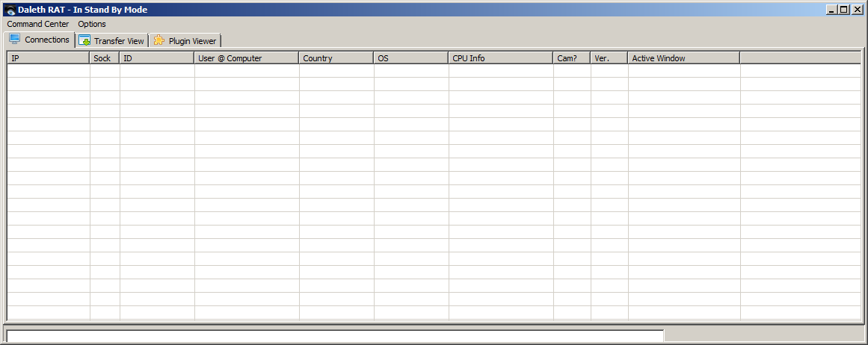Maximize the Daleth RAT window
This screenshot has width=868, height=345.
click(x=844, y=10)
